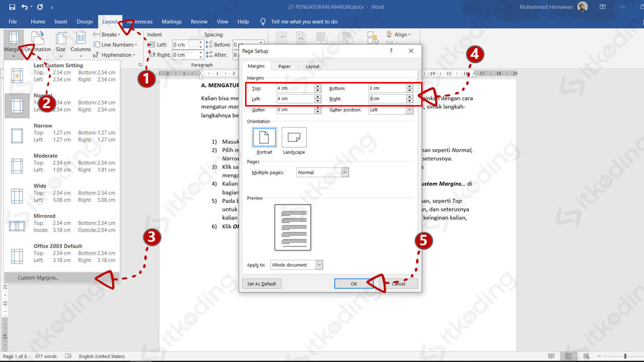Click the Bottom margin spinner arrows

point(410,88)
